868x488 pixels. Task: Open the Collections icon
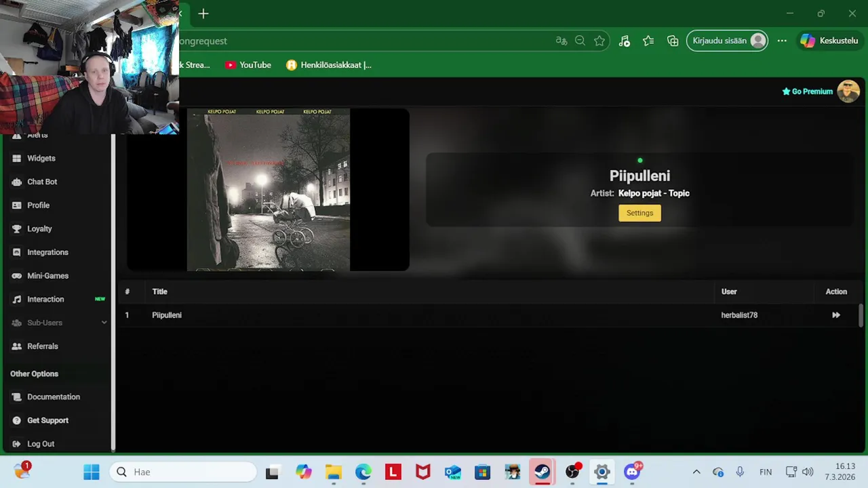pos(673,41)
